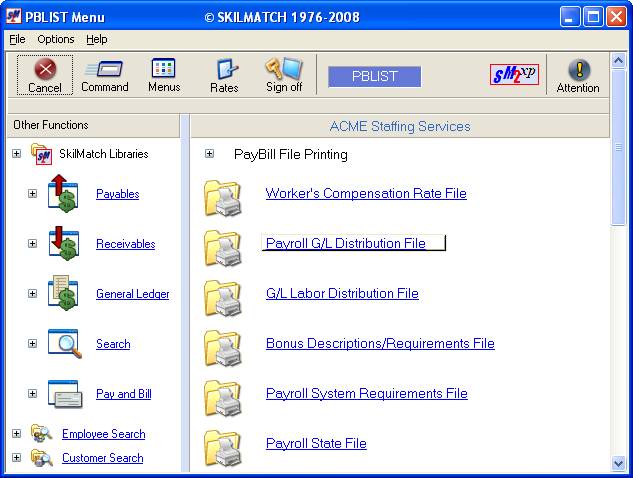The image size is (633, 478).
Task: Click the Search magnifier icon in sidebar
Action: tap(65, 344)
